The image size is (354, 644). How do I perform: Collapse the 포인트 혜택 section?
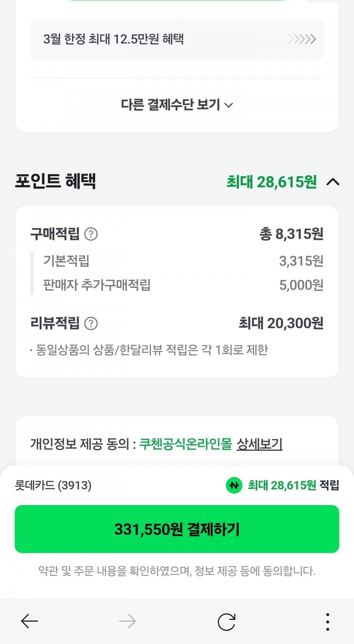click(333, 182)
